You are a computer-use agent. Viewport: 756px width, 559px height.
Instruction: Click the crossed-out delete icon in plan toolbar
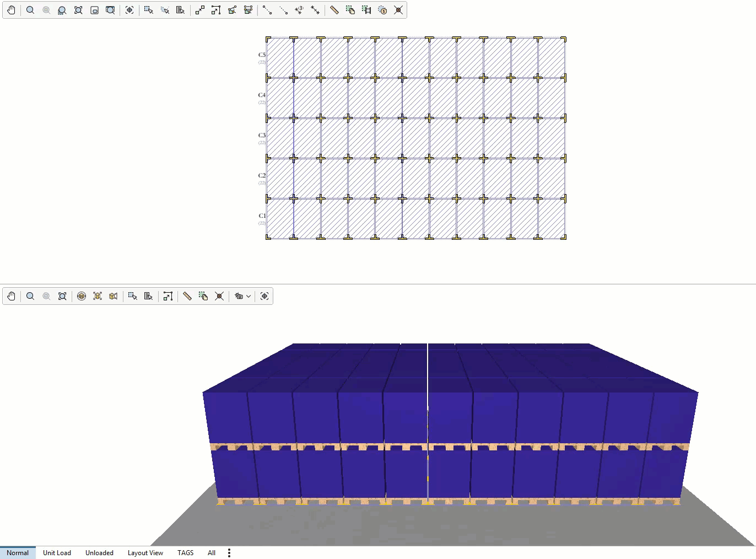398,10
